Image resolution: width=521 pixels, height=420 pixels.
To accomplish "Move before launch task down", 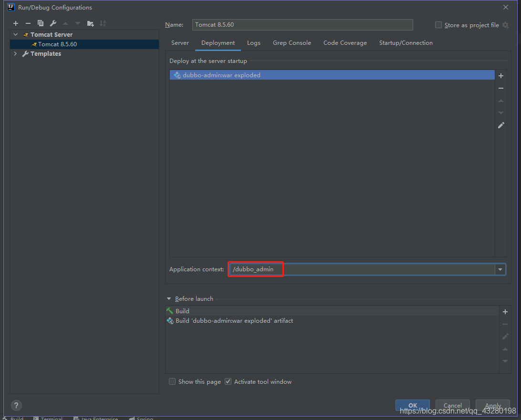I will pyautogui.click(x=505, y=361).
